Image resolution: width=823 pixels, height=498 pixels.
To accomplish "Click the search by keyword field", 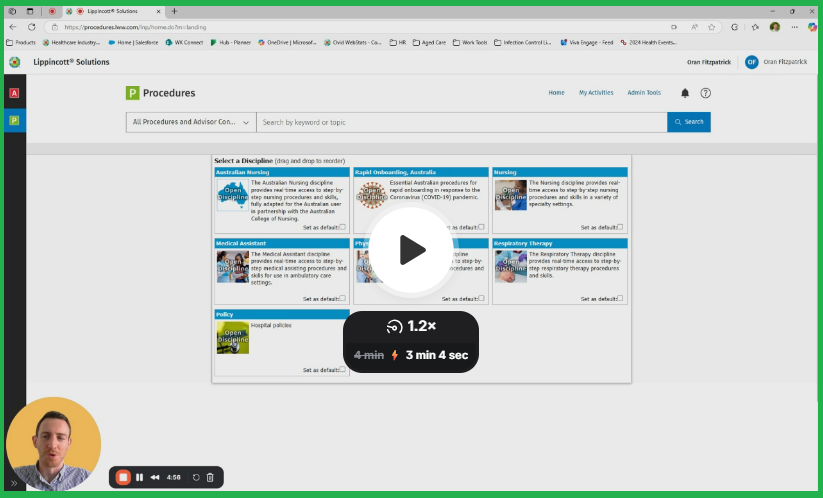I will pyautogui.click(x=460, y=122).
